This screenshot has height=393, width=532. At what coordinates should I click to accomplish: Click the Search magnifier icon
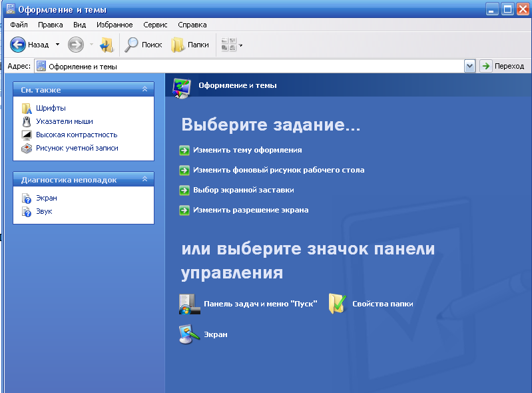click(x=131, y=45)
